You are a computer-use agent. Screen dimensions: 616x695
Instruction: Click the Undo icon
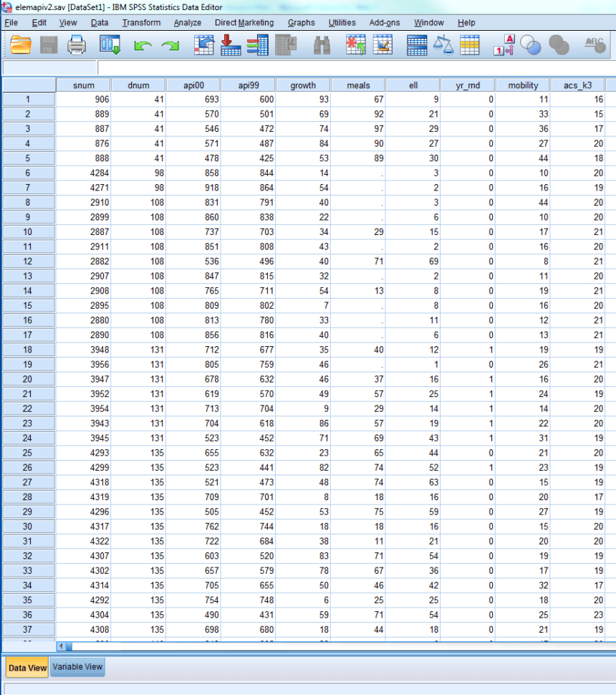click(x=142, y=45)
